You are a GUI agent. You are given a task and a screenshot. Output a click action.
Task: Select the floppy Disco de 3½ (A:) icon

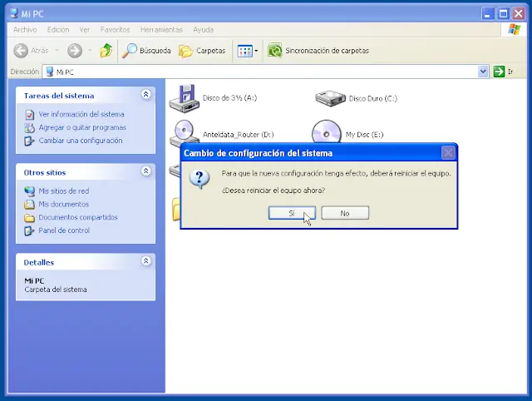tap(185, 98)
